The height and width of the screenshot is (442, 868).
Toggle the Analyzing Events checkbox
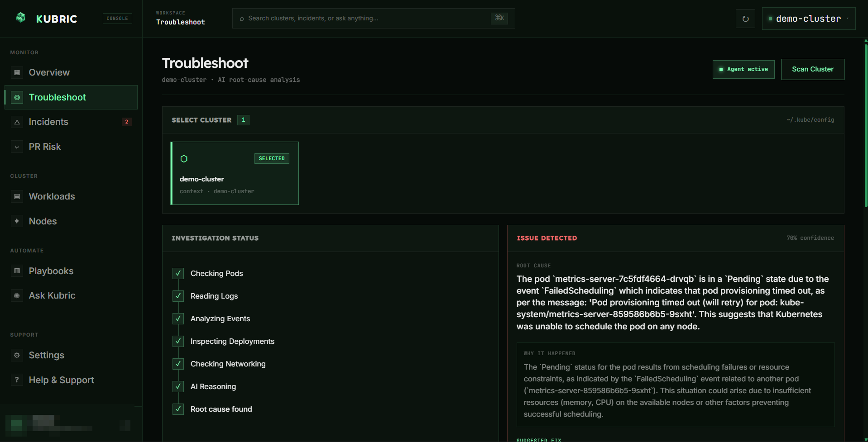[x=178, y=318]
